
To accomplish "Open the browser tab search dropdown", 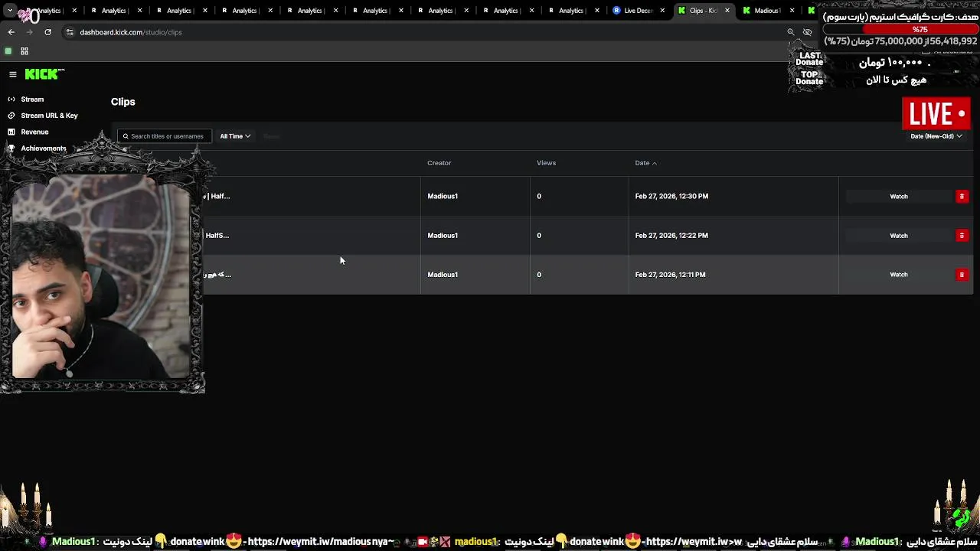I will pos(10,11).
